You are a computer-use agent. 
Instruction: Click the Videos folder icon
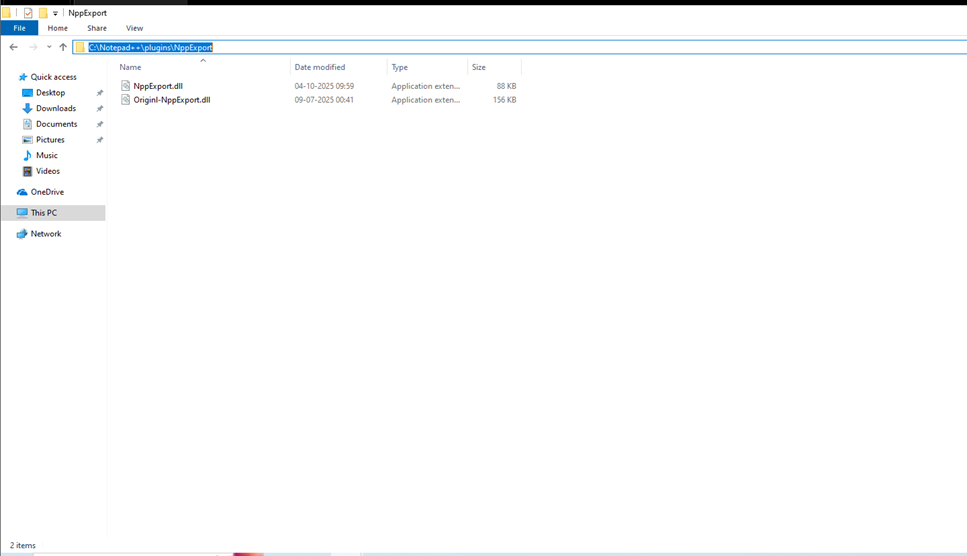[27, 171]
